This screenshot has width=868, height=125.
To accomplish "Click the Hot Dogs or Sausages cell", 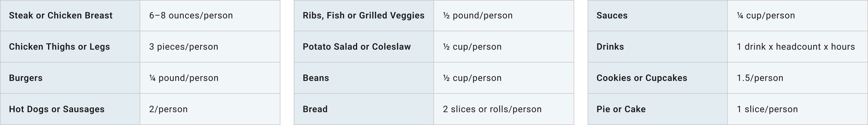I will pyautogui.click(x=56, y=109).
